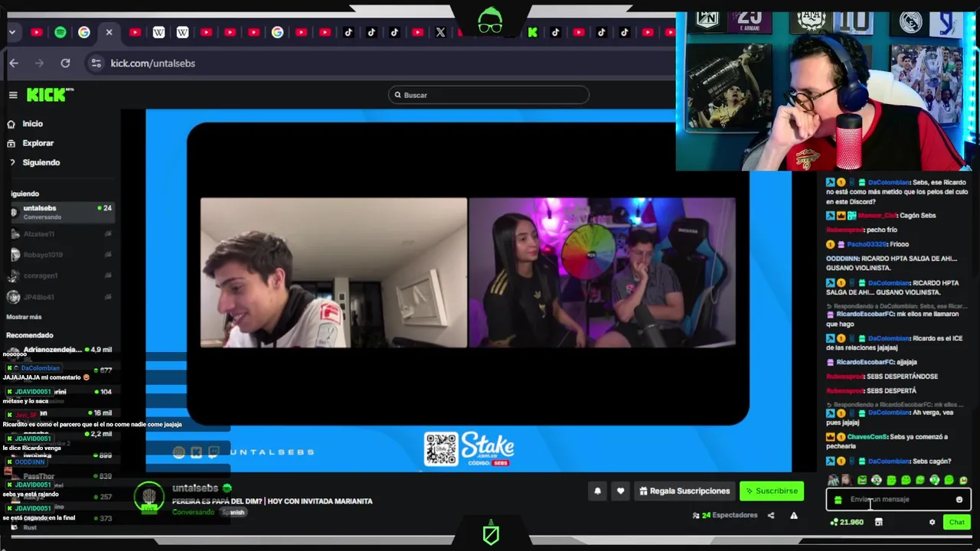Open JP48lo41 channel in sidebar

tap(61, 297)
